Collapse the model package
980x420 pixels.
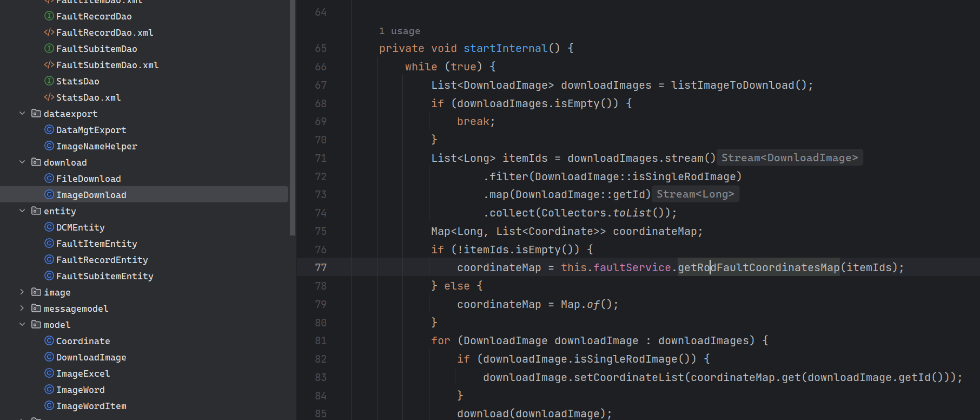22,325
